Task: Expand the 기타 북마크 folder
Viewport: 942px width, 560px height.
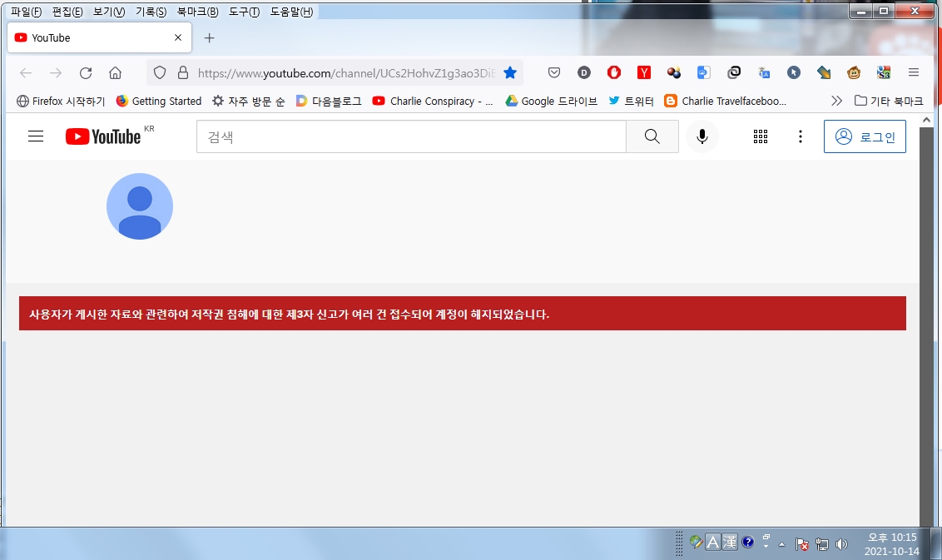Action: (889, 101)
